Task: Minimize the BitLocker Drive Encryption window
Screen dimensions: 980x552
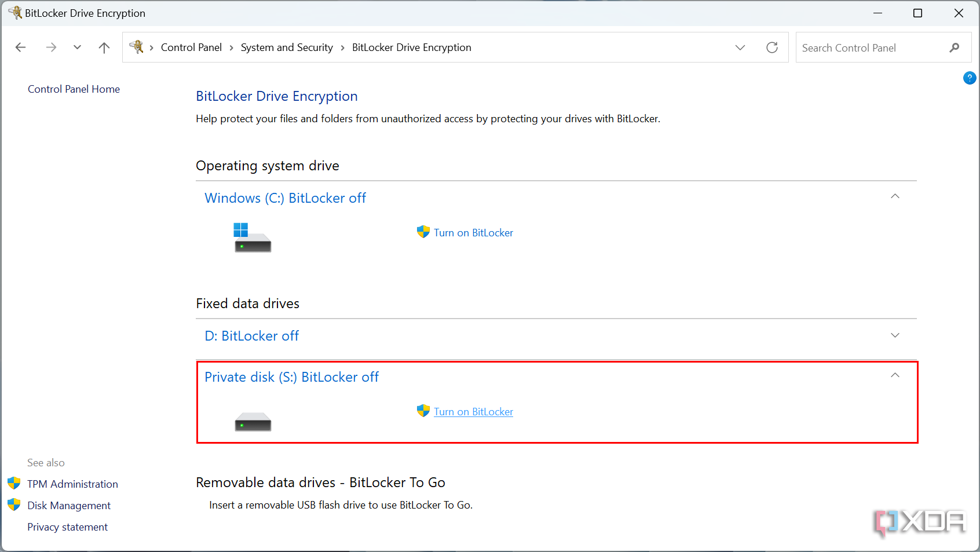Action: pos(878,13)
